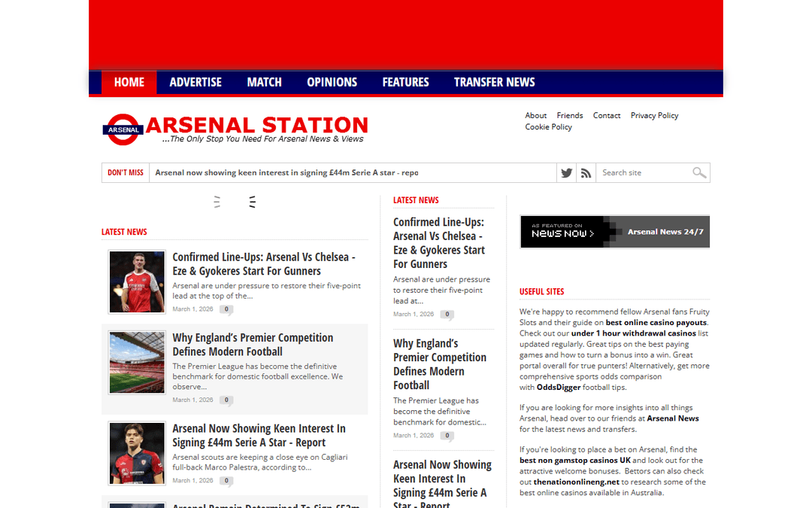Click the Latest News heading above main article list
This screenshot has height=508, width=812.
point(124,233)
